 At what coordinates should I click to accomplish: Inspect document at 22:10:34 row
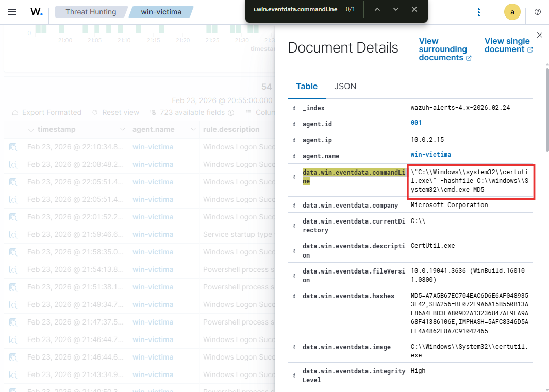point(13,147)
